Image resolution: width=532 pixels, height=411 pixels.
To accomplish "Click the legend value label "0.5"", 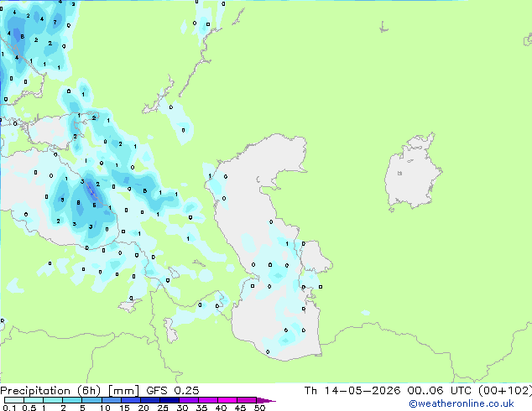I will (29, 408).
